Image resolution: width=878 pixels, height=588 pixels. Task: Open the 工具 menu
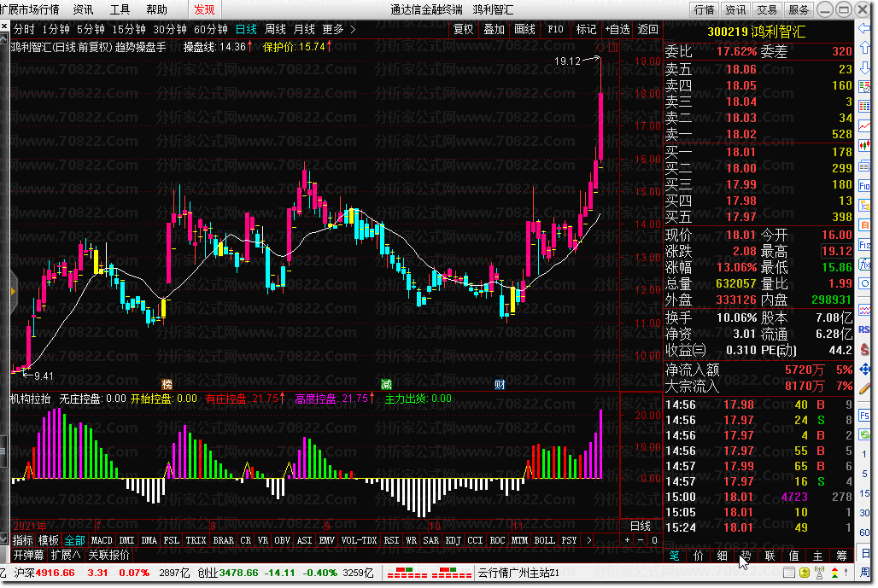tap(120, 9)
